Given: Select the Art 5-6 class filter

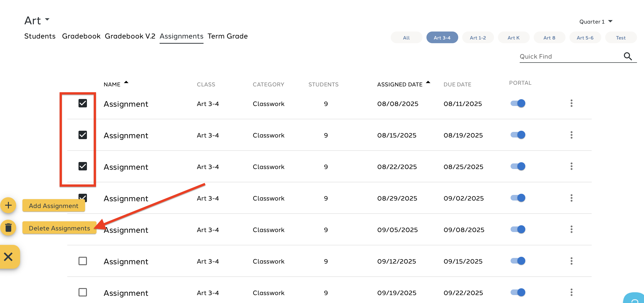Looking at the screenshot, I should tap(585, 38).
